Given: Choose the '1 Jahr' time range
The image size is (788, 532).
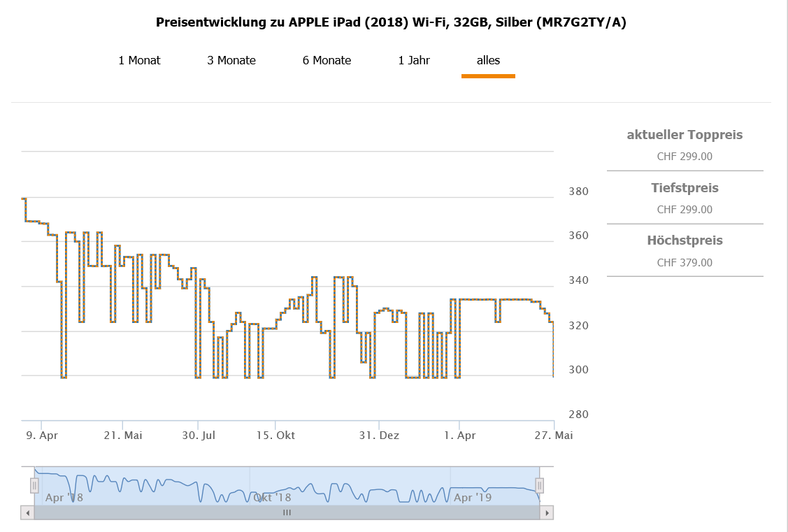Looking at the screenshot, I should coord(414,60).
